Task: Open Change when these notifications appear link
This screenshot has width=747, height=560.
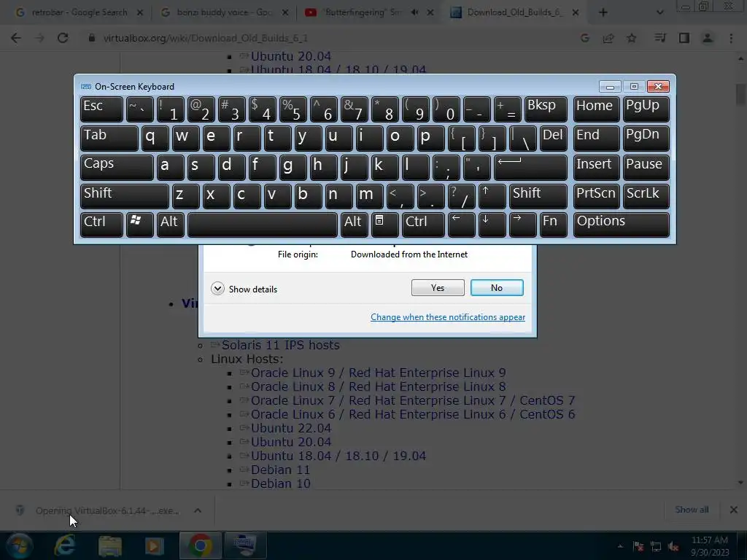Action: point(448,317)
